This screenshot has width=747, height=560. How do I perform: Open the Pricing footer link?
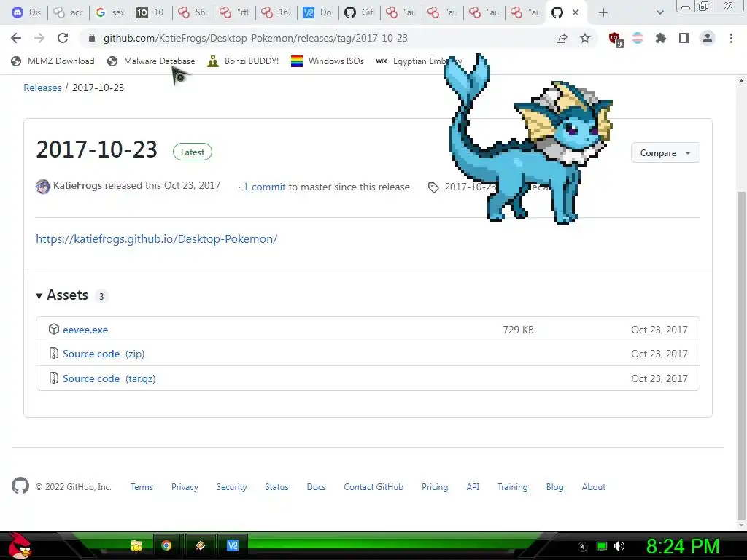(435, 486)
